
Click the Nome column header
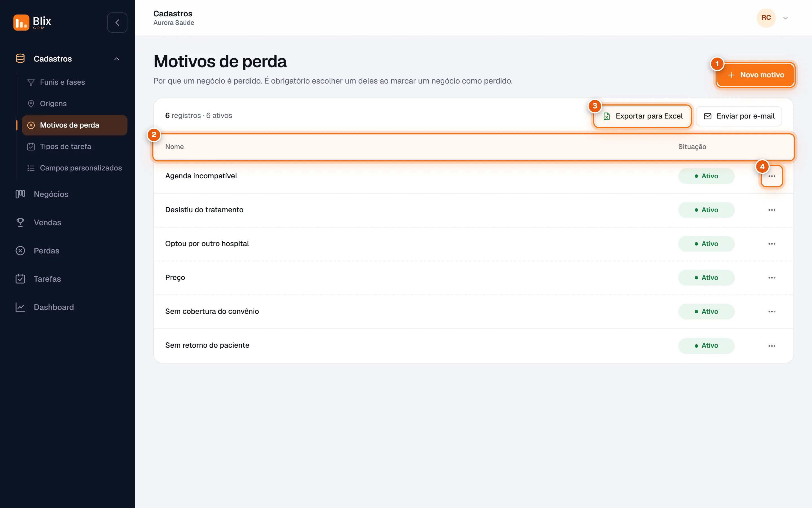pyautogui.click(x=175, y=147)
